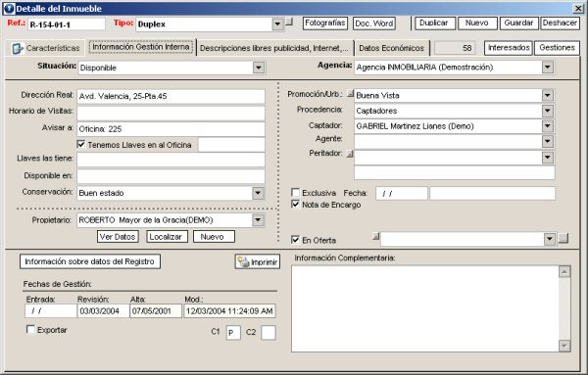This screenshot has width=588, height=375.
Task: Open the Interesados button
Action: click(x=509, y=48)
